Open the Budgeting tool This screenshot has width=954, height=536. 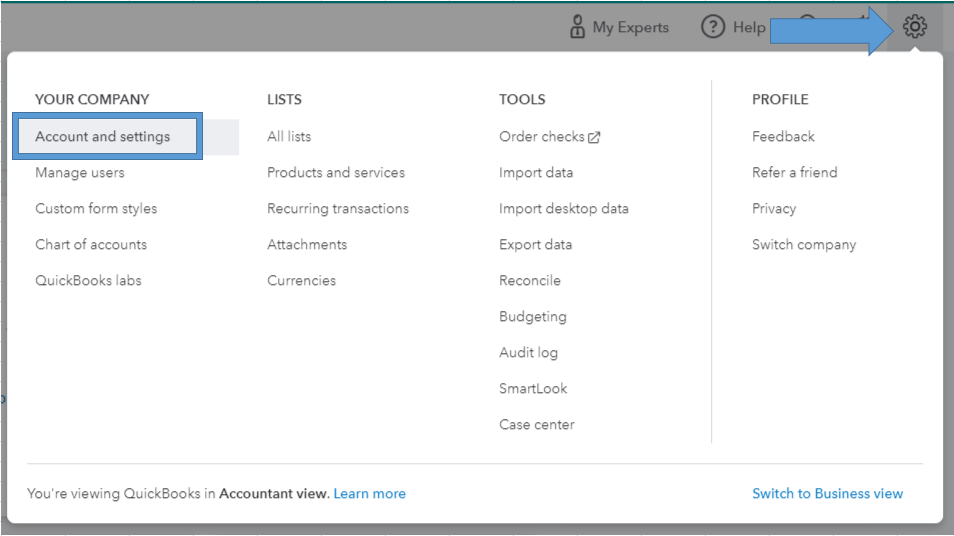coord(533,317)
